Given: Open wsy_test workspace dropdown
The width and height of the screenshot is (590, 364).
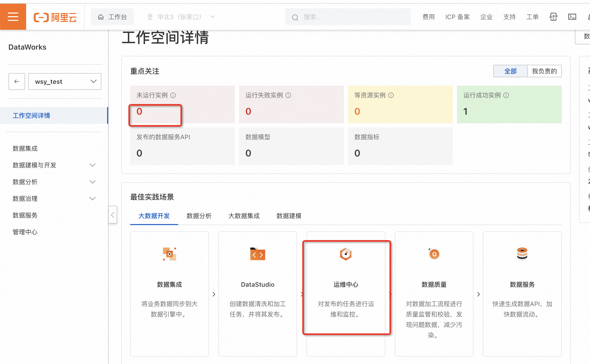Looking at the screenshot, I should click(65, 81).
